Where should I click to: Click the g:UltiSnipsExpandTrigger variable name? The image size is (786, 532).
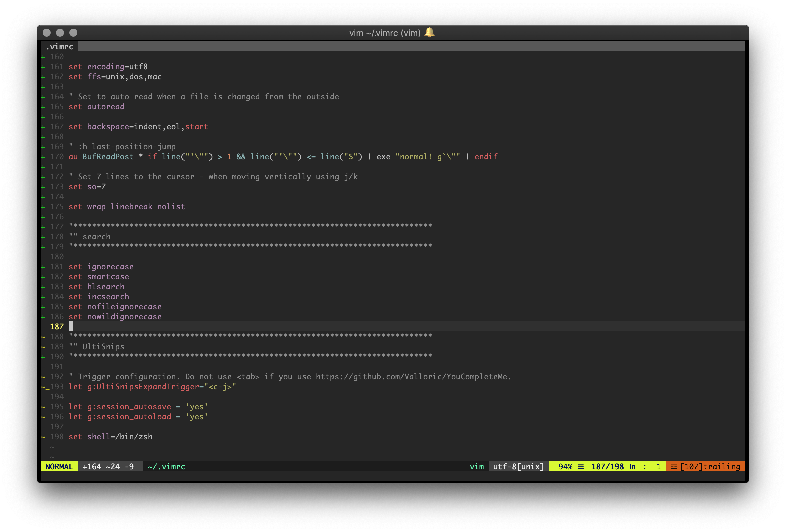(x=143, y=387)
